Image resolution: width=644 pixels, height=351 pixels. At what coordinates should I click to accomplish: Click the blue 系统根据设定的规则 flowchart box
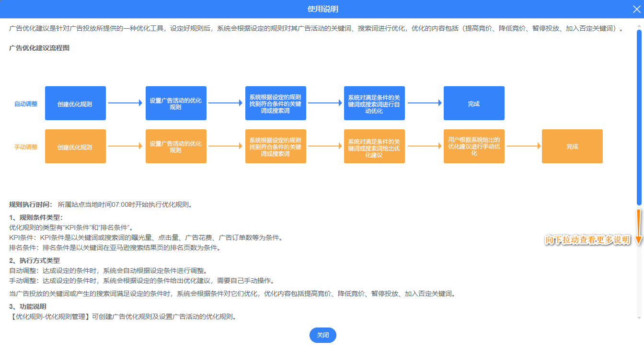coord(276,103)
